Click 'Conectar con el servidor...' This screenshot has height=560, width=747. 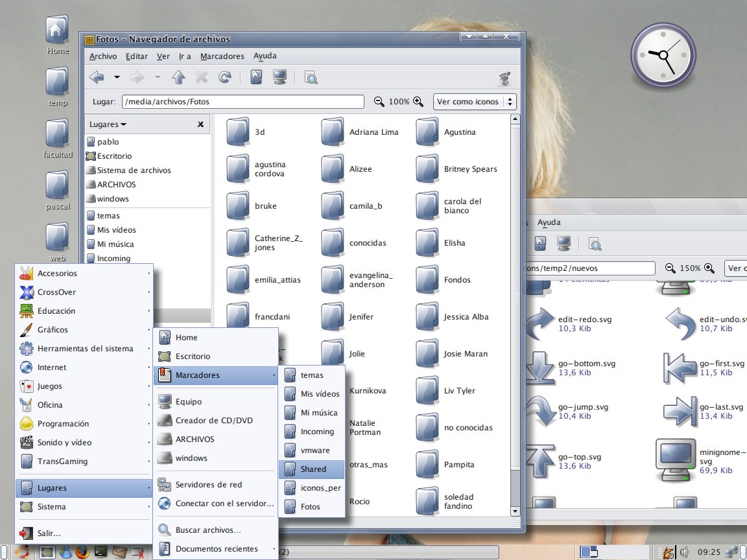(216, 504)
